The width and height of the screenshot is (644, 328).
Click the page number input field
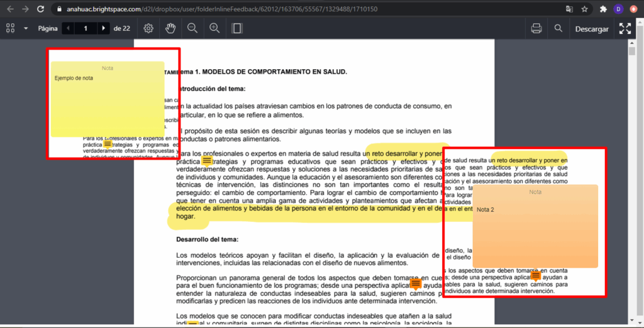[x=86, y=28]
